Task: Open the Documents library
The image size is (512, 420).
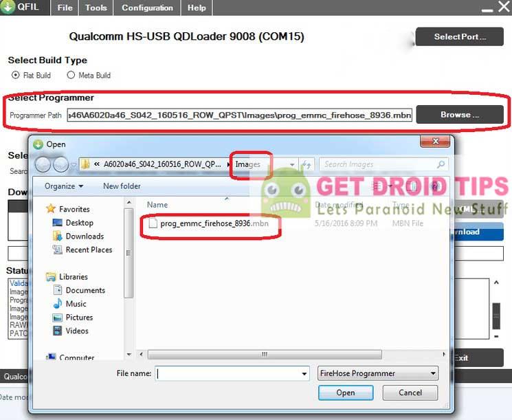Action: [85, 291]
